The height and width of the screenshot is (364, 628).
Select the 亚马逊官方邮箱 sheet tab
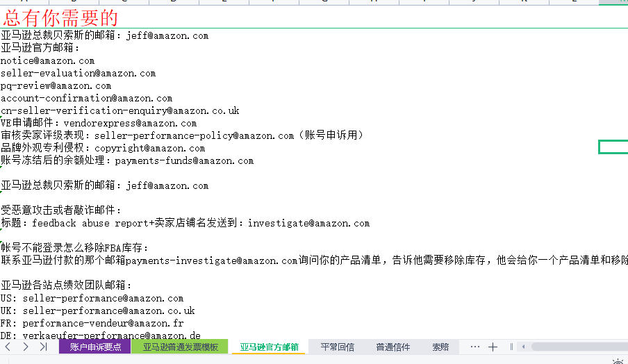coord(269,347)
